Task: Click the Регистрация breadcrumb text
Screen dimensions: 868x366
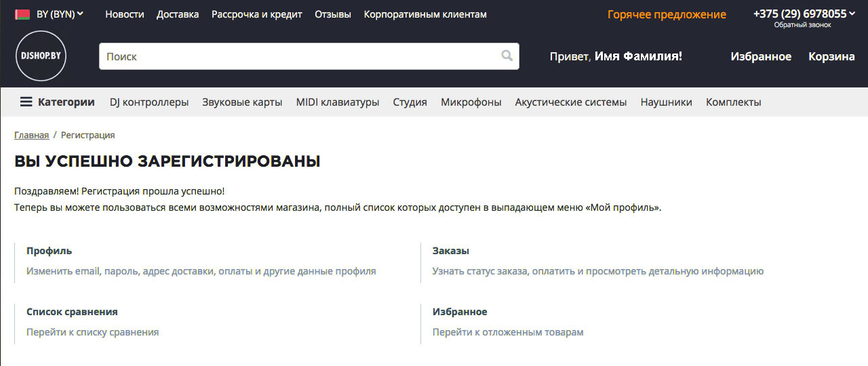Action: point(88,135)
